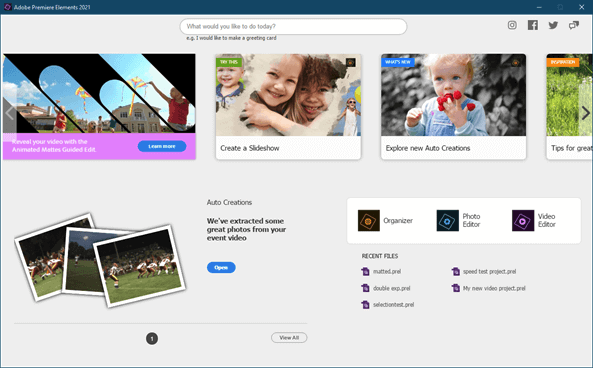Show next carousel cards with right arrow

[x=585, y=113]
